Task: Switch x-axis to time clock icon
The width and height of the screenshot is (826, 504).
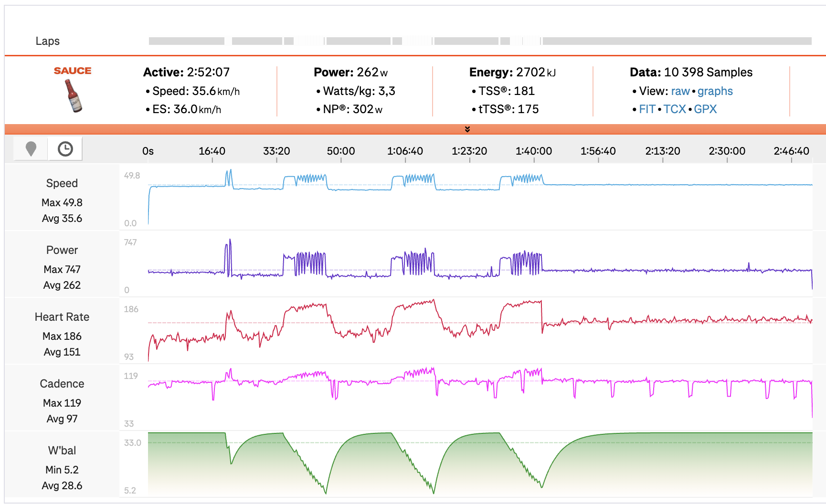Action: pos(65,149)
